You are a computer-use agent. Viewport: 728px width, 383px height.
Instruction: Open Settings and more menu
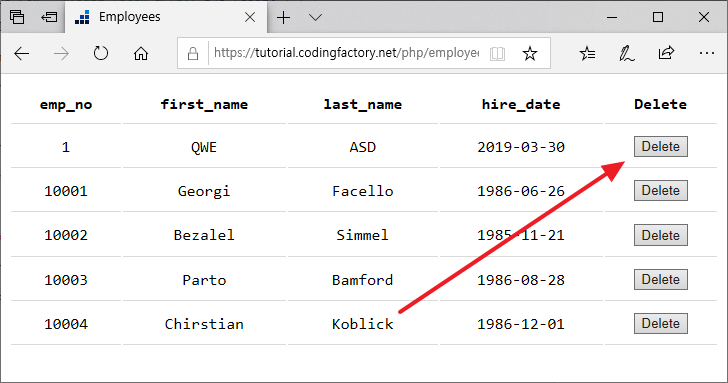(x=707, y=53)
